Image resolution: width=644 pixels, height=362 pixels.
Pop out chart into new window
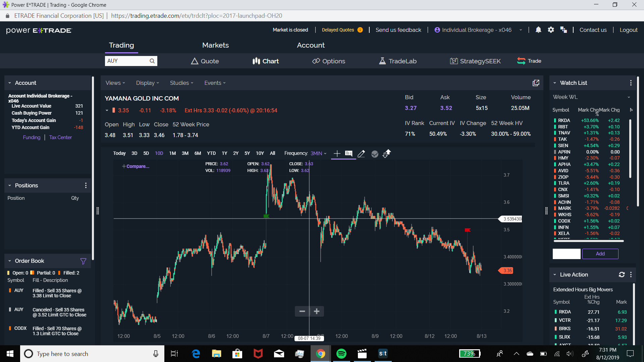point(536,83)
